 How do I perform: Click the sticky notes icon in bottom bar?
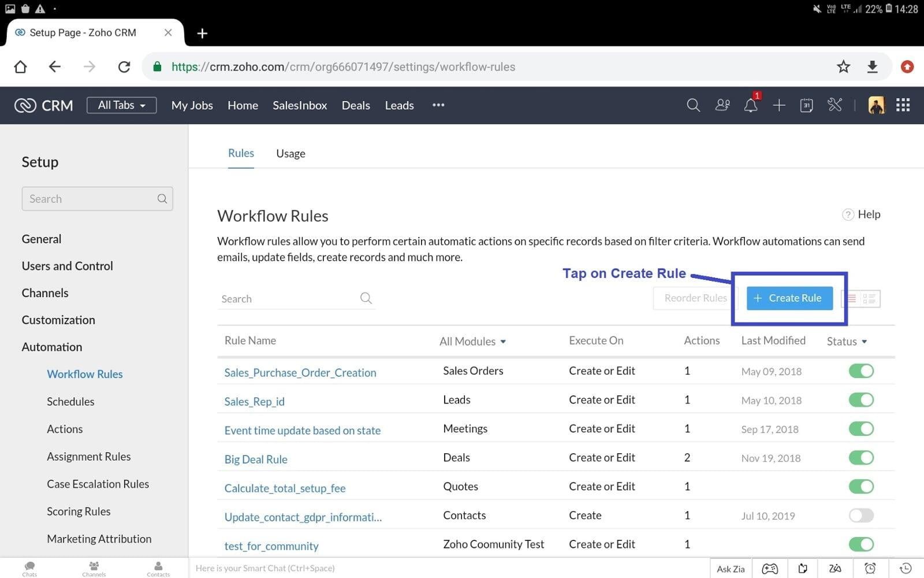click(x=803, y=569)
